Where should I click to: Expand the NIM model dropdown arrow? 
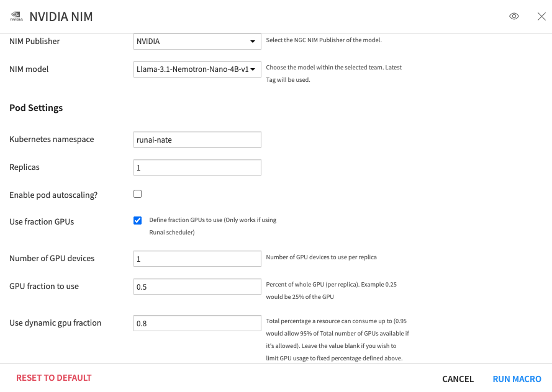(253, 69)
